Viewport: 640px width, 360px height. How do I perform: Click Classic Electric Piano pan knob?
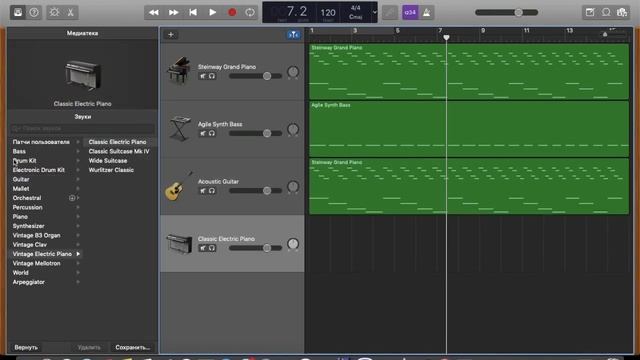(293, 244)
